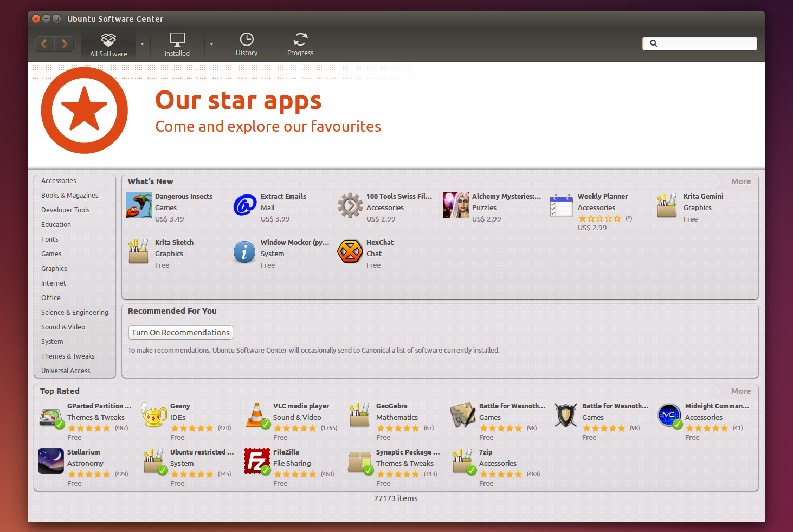
Task: Switch to the Installed view
Action: coord(177,43)
